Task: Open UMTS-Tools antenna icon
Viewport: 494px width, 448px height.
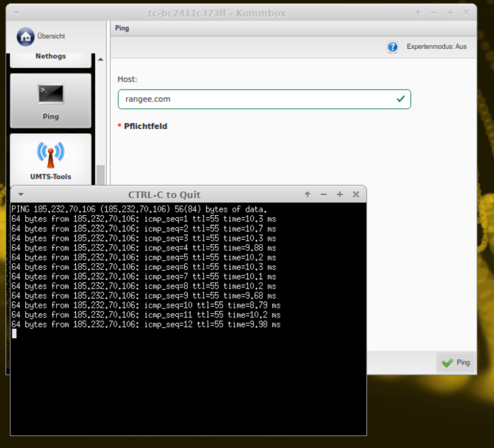Action: tap(51, 153)
